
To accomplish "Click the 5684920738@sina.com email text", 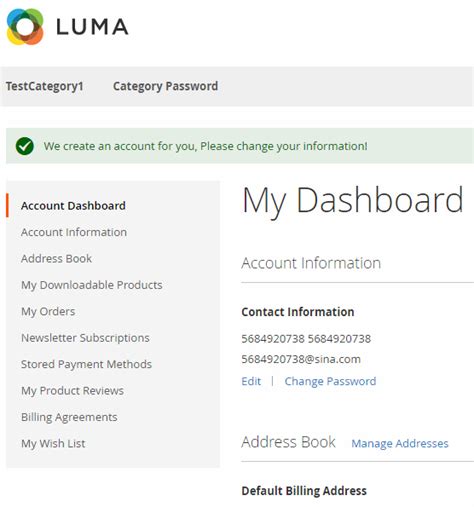I will (301, 359).
